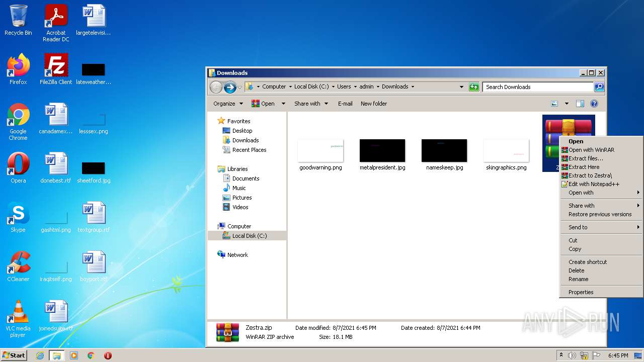Expand the Share with context submenu

[601, 206]
